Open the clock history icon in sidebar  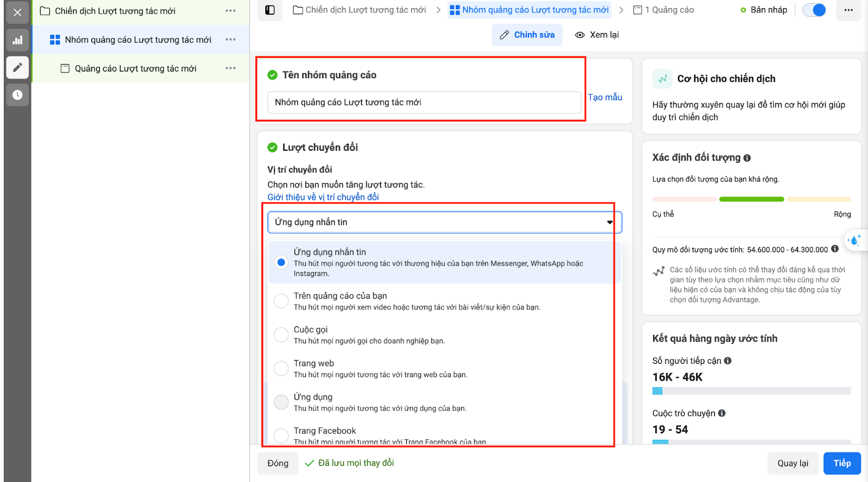[17, 95]
